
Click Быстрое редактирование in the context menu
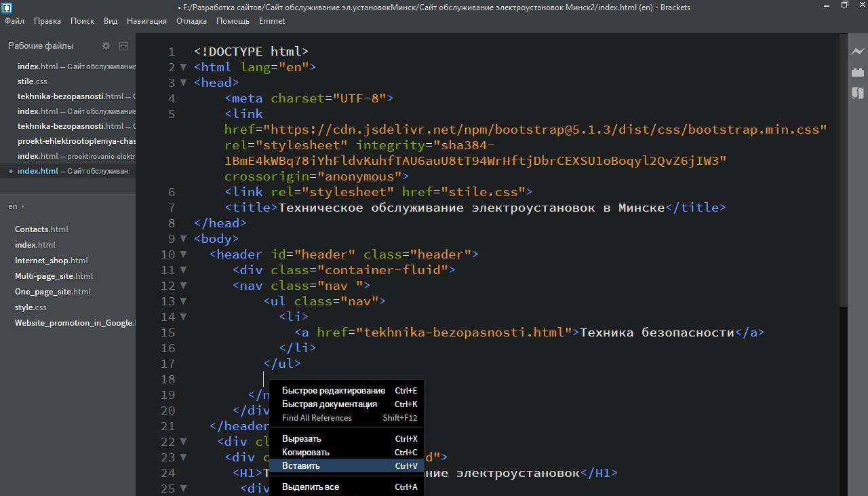333,391
